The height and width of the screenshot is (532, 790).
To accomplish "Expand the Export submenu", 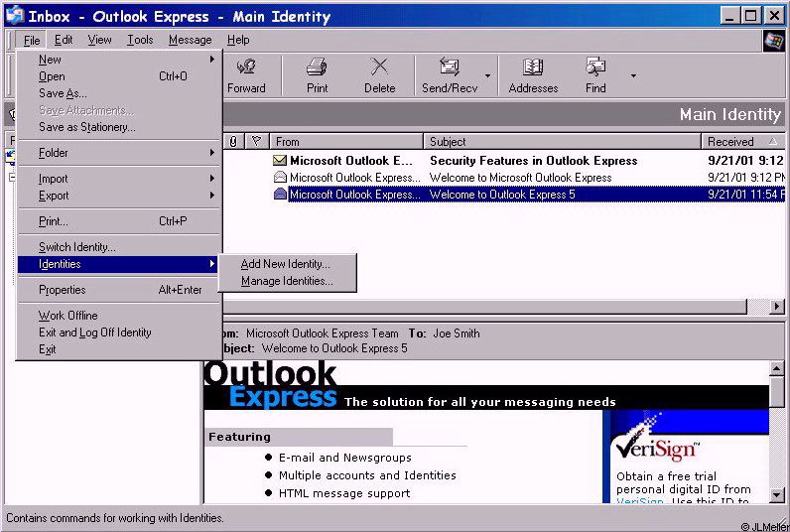I will 118,196.
